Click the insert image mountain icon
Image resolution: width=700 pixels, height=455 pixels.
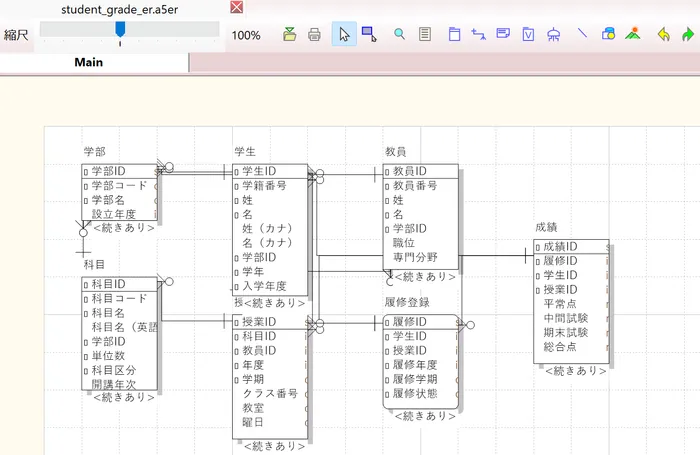pos(632,34)
